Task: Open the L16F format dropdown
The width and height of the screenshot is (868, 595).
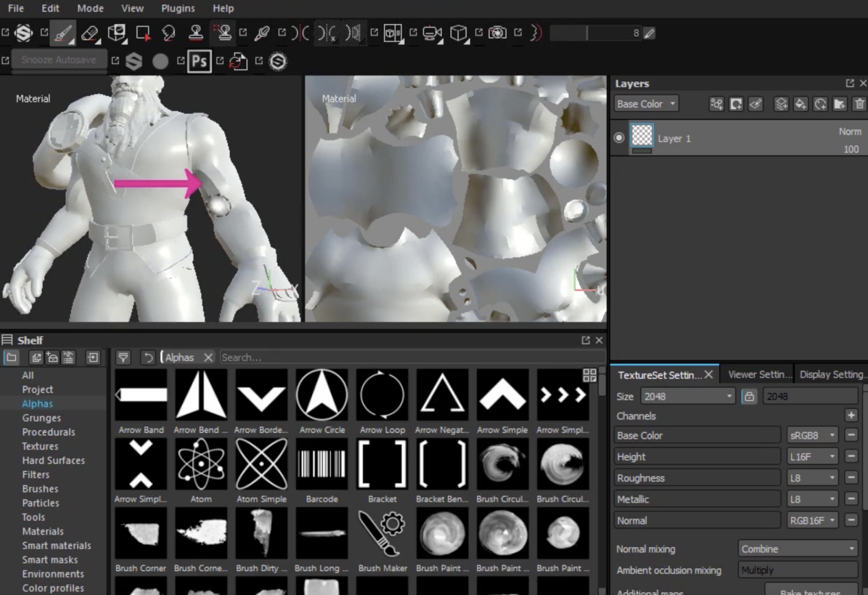Action: coord(813,456)
